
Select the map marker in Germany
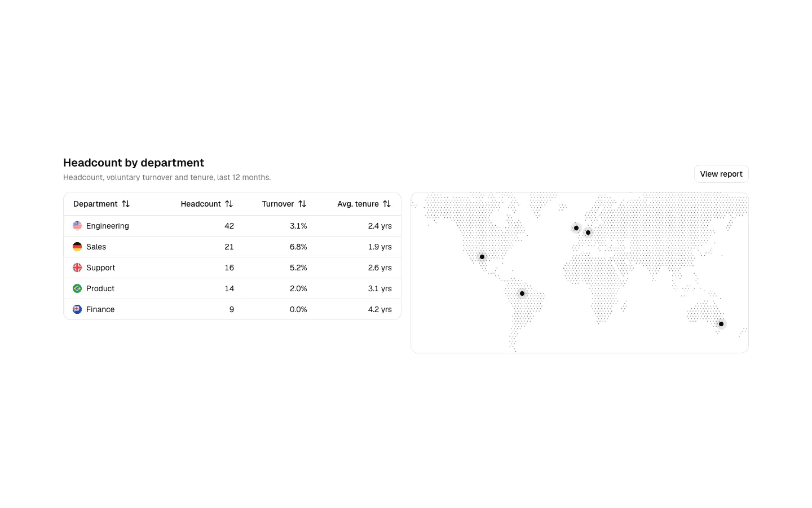[x=588, y=233]
